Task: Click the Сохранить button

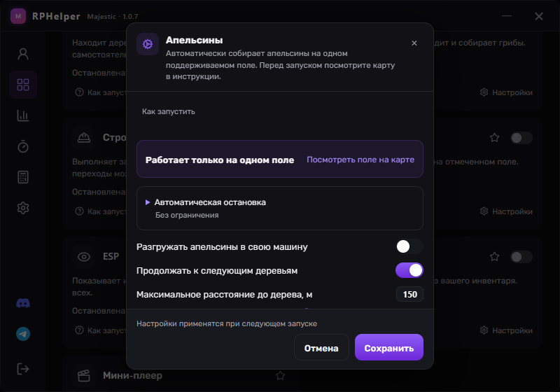Action: click(x=389, y=347)
